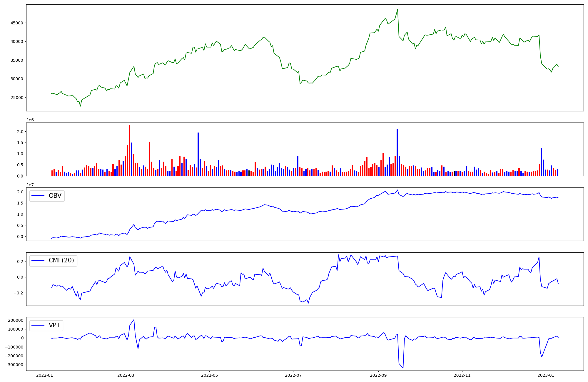The height and width of the screenshot is (382, 588).
Task: Click the tallest red volume bar
Action: pyautogui.click(x=129, y=150)
